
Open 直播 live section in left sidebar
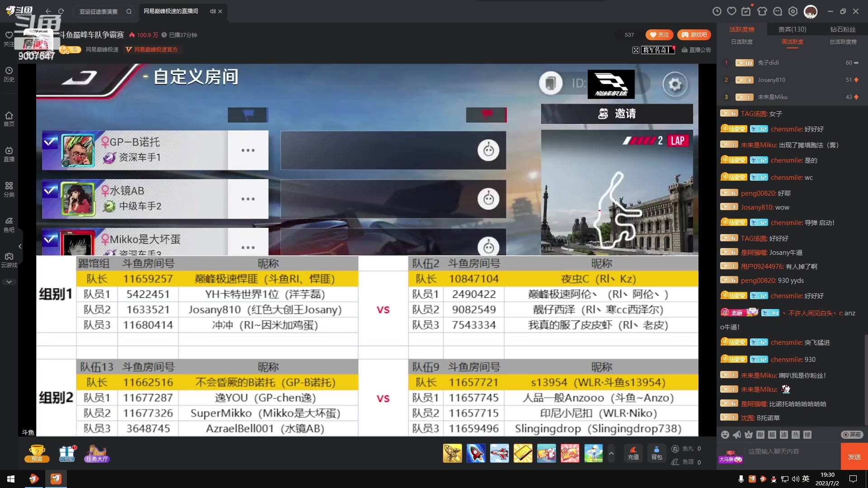pos(9,154)
